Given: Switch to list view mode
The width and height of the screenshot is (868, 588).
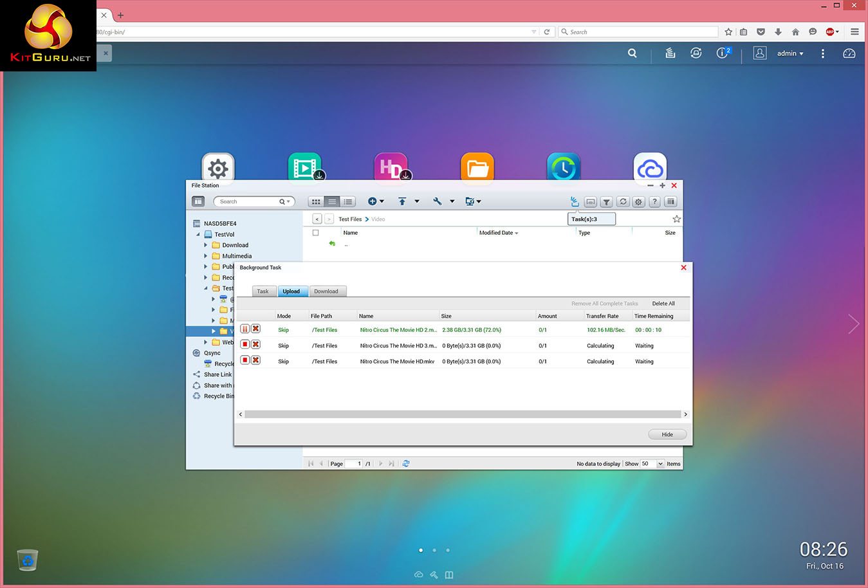Looking at the screenshot, I should (x=332, y=202).
